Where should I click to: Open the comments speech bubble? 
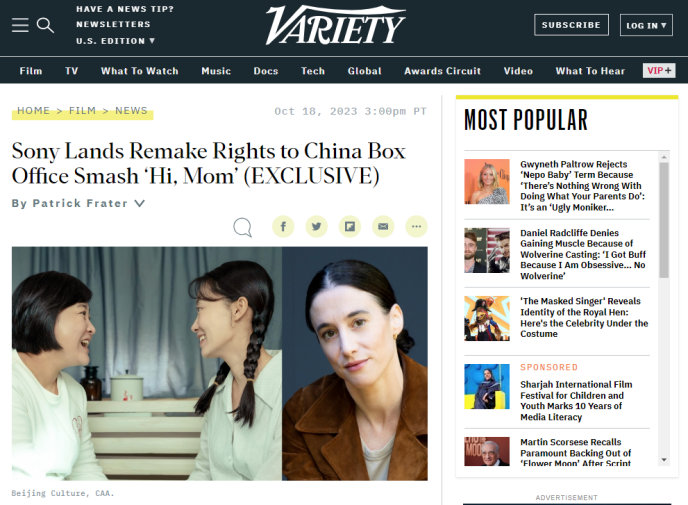point(242,227)
